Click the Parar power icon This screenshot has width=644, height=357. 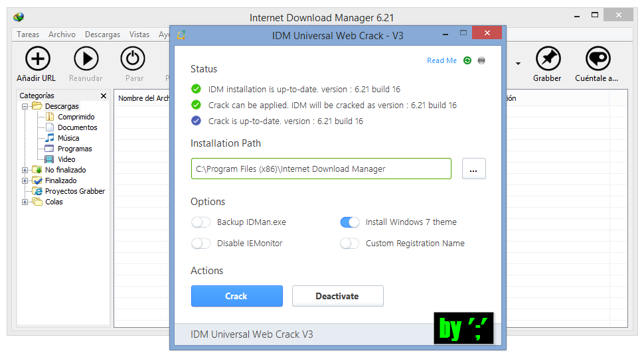coord(133,58)
